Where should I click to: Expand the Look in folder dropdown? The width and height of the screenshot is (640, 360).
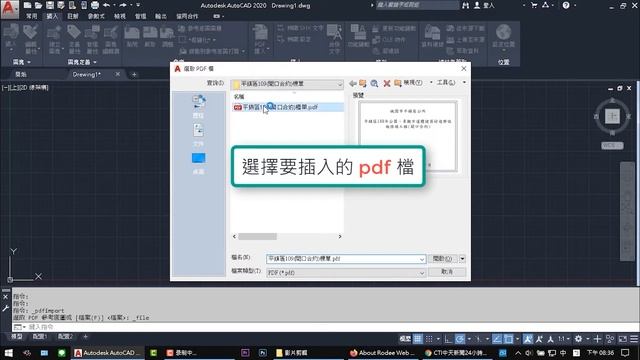point(340,84)
